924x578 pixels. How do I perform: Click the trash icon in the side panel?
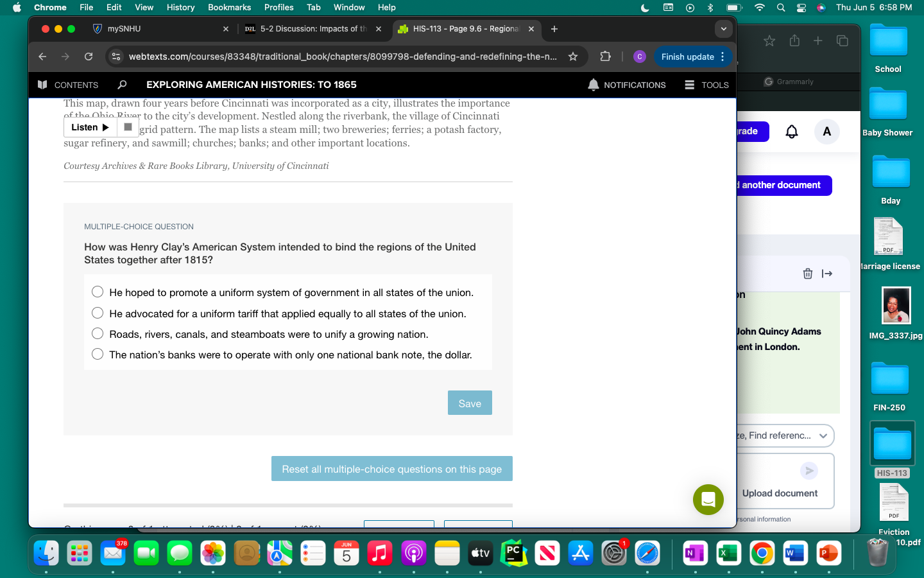[807, 274]
